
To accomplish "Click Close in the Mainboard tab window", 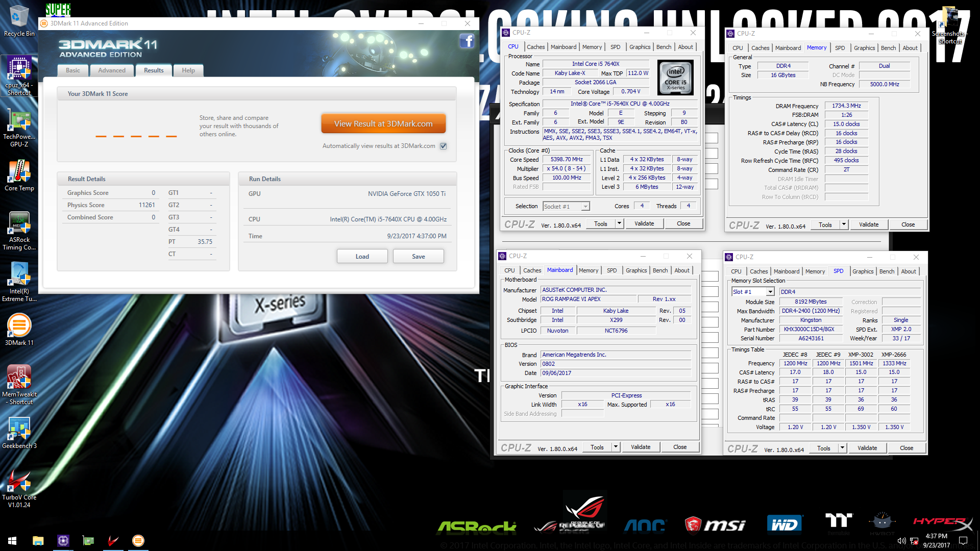I will tap(680, 447).
